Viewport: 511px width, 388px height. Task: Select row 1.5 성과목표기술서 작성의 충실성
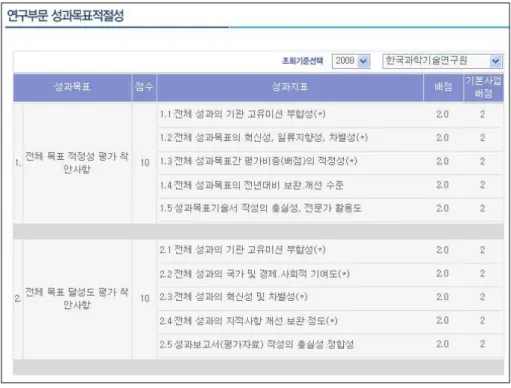tap(330, 209)
